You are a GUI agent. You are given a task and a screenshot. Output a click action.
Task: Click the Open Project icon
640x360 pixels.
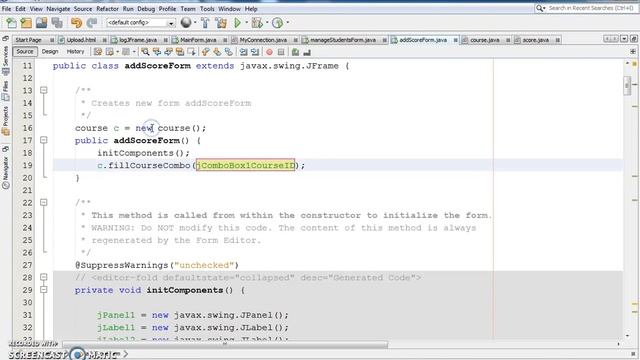42,23
